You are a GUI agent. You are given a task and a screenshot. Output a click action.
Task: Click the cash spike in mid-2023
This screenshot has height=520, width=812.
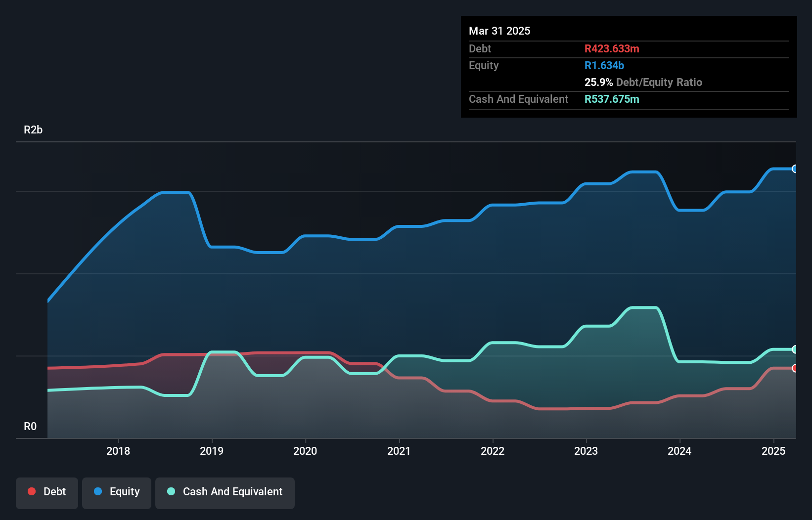pyautogui.click(x=643, y=307)
